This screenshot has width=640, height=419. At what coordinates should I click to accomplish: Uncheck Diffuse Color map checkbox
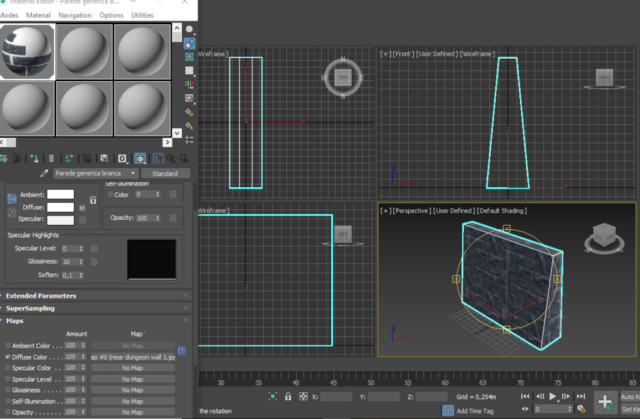point(8,357)
